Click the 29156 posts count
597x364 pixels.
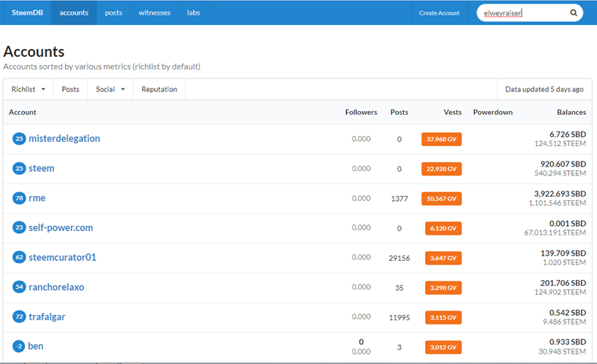coord(399,258)
